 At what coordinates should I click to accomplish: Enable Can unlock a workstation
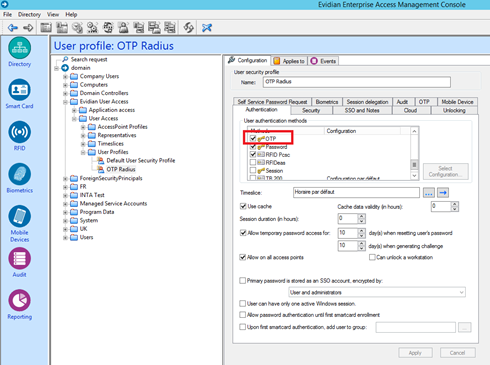click(372, 257)
